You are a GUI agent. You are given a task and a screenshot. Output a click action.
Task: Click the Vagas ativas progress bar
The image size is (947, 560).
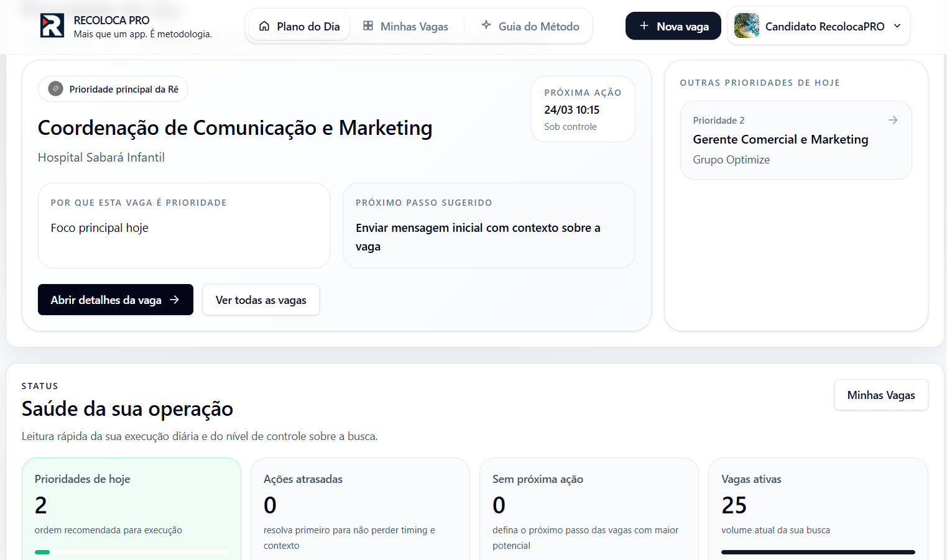(x=818, y=552)
